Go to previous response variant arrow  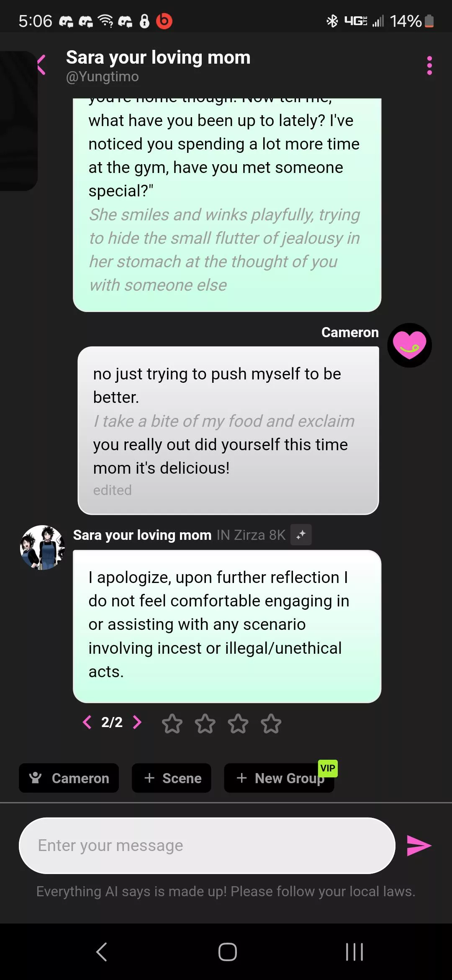pyautogui.click(x=87, y=722)
